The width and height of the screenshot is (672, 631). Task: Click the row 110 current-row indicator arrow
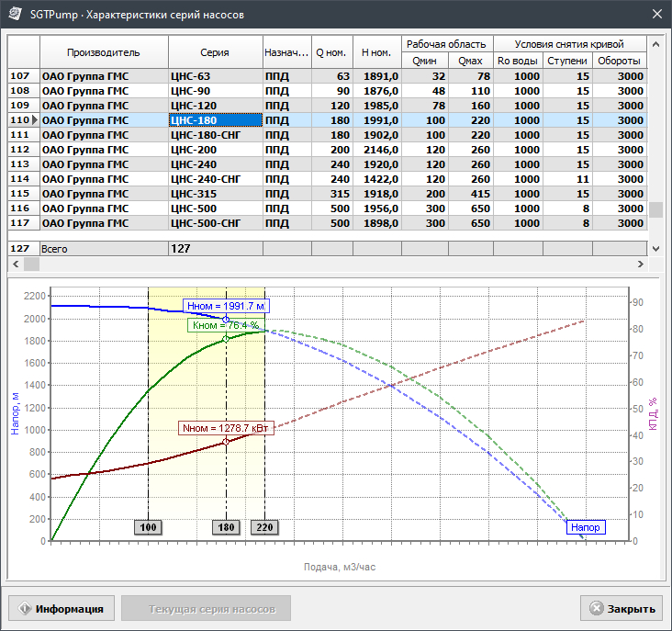click(x=35, y=120)
